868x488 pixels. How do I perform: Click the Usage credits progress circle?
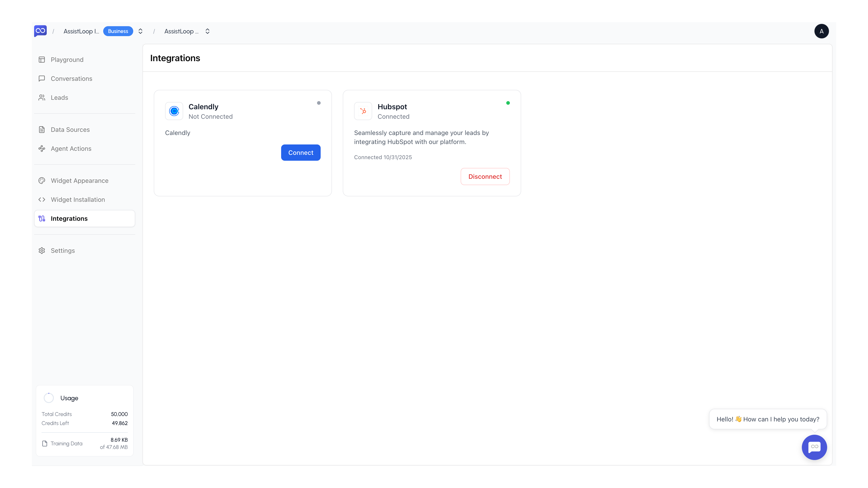[49, 398]
